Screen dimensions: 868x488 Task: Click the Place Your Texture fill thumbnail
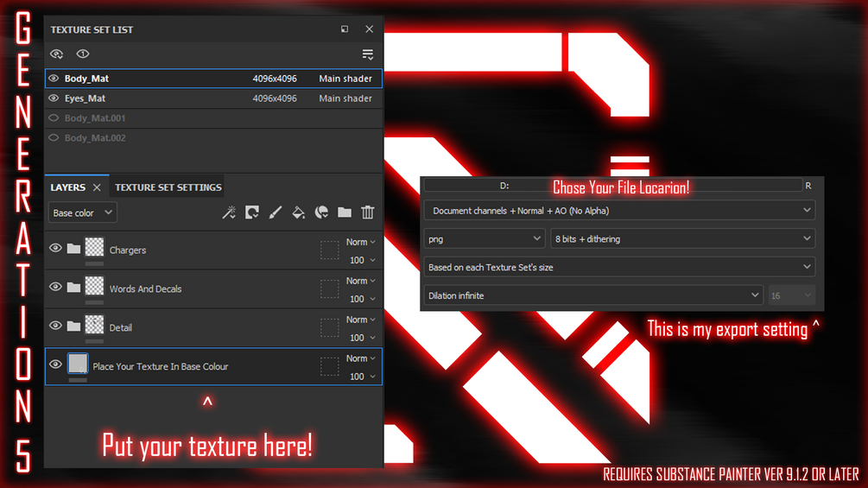pyautogui.click(x=78, y=364)
